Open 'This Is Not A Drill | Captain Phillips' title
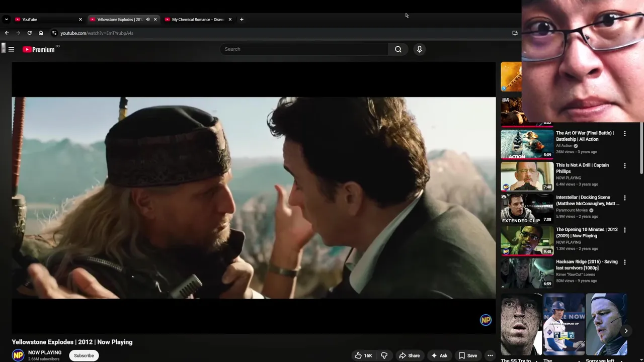Image resolution: width=644 pixels, height=362 pixels. coord(582,168)
